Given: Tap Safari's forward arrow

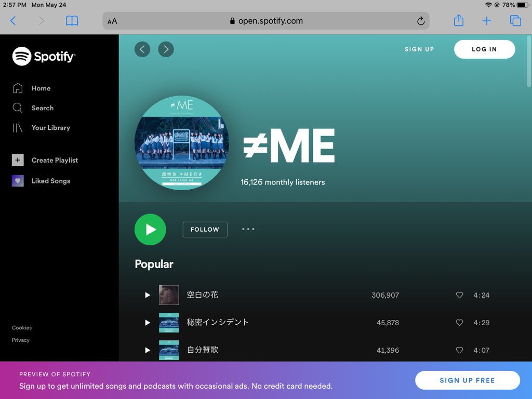Looking at the screenshot, I should click(42, 21).
